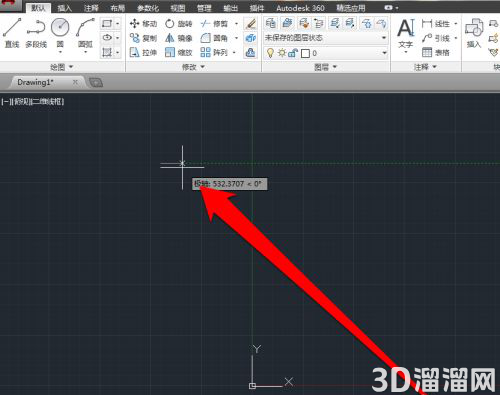Select the 直线 (Line) tool

12,33
